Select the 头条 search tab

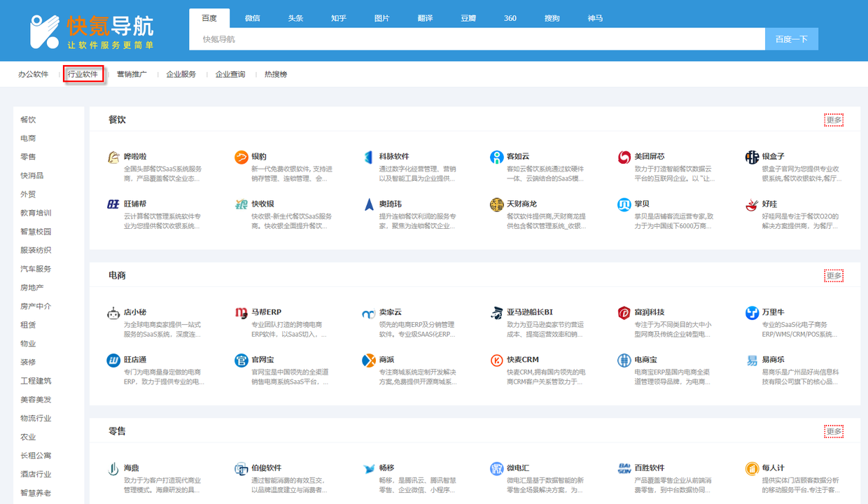[295, 18]
